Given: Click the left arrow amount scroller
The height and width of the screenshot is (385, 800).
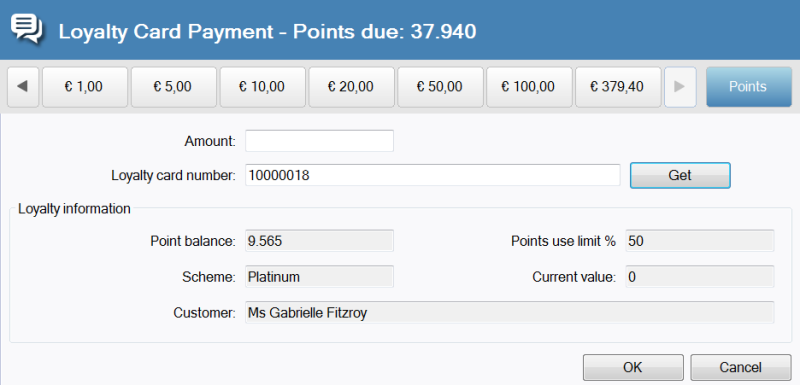Looking at the screenshot, I should tap(23, 87).
